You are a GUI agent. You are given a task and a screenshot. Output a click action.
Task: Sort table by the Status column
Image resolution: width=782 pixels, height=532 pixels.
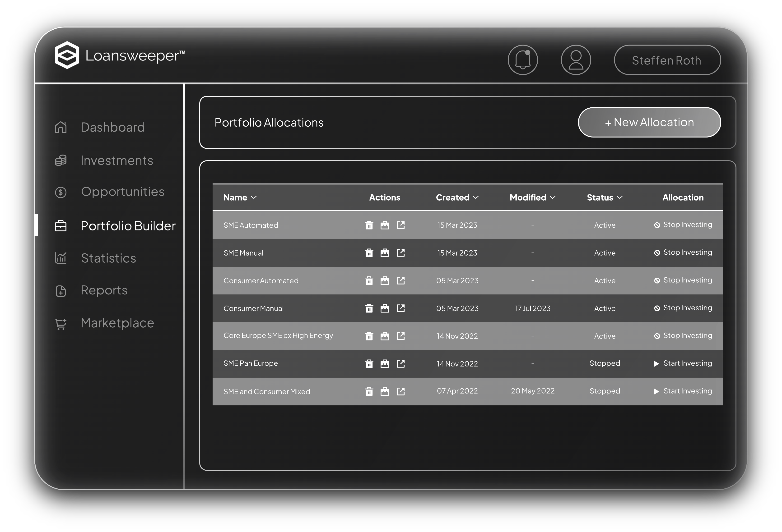click(605, 197)
